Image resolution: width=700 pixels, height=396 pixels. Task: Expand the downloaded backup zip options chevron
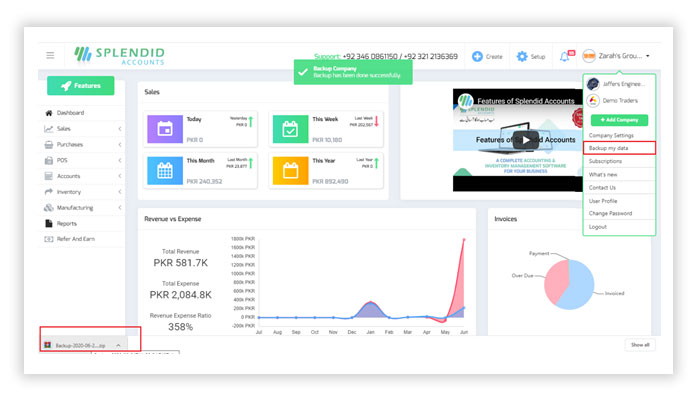[x=118, y=345]
